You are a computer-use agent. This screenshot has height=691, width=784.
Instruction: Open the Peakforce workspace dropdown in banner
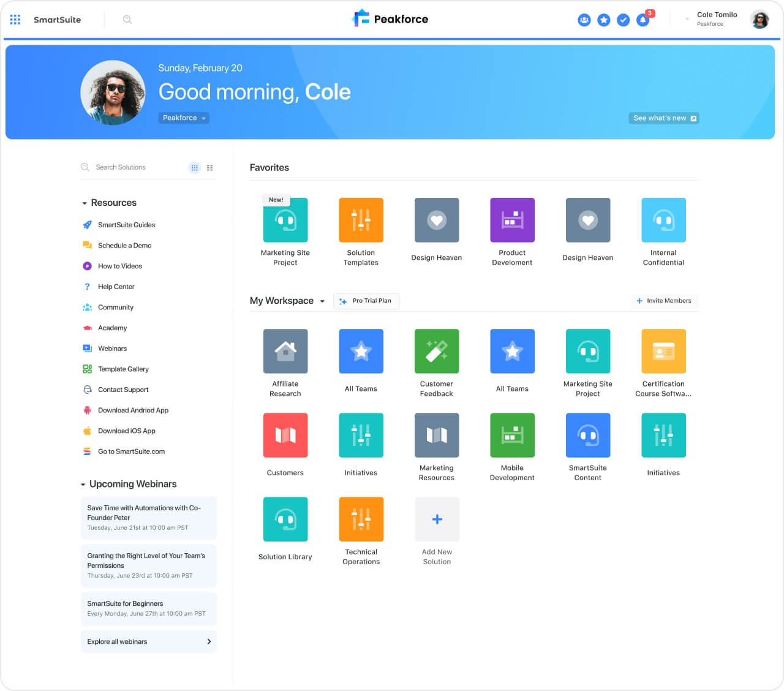coord(184,118)
